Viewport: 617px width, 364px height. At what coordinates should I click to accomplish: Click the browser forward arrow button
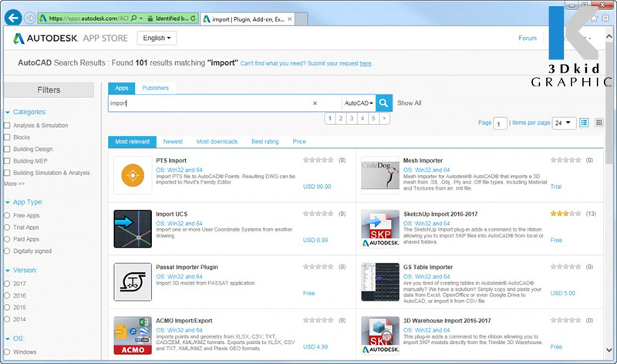(29, 18)
